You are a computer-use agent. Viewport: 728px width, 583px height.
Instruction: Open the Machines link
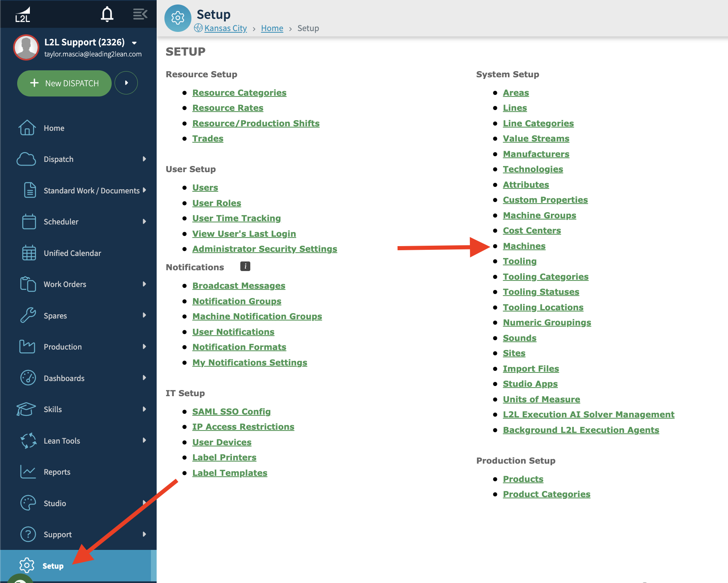pos(524,246)
